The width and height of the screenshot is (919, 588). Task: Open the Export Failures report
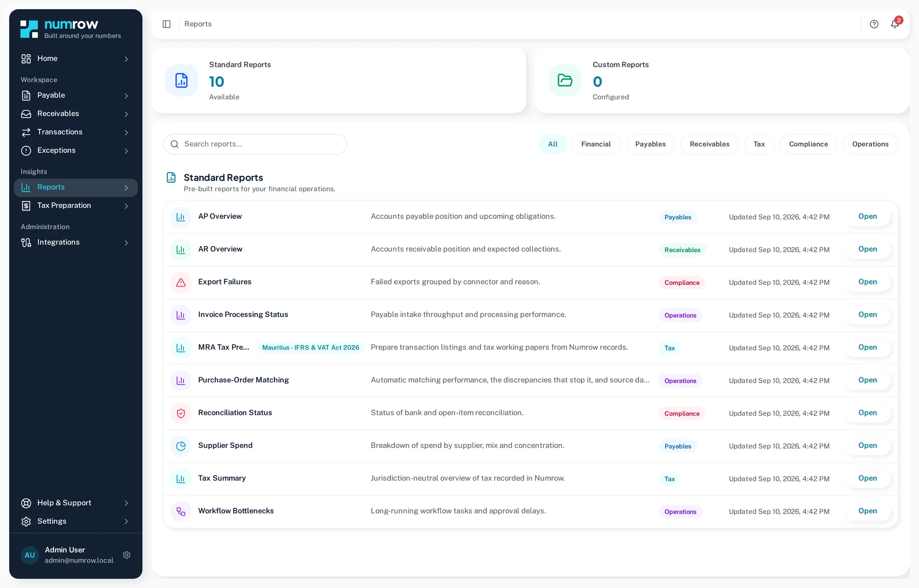click(868, 282)
